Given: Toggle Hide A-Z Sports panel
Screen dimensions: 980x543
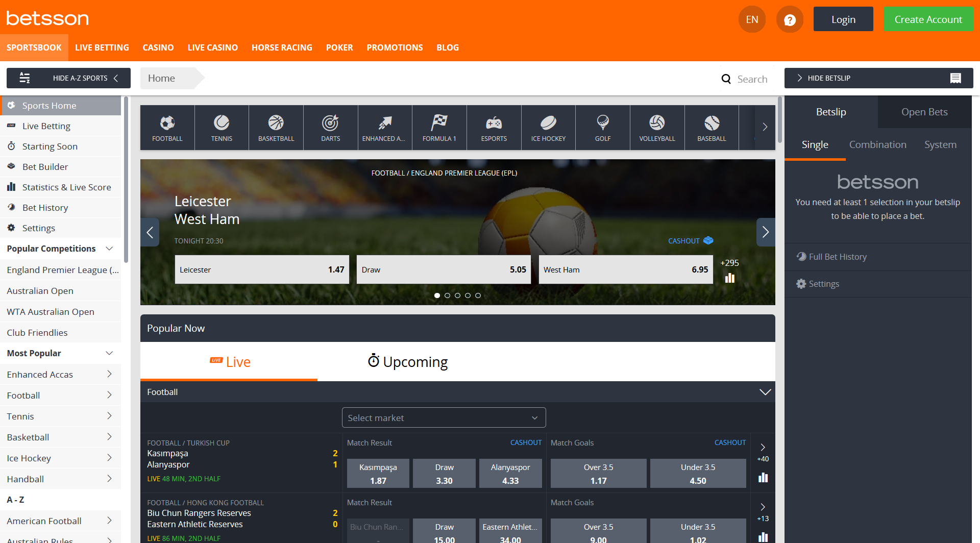Looking at the screenshot, I should point(68,78).
